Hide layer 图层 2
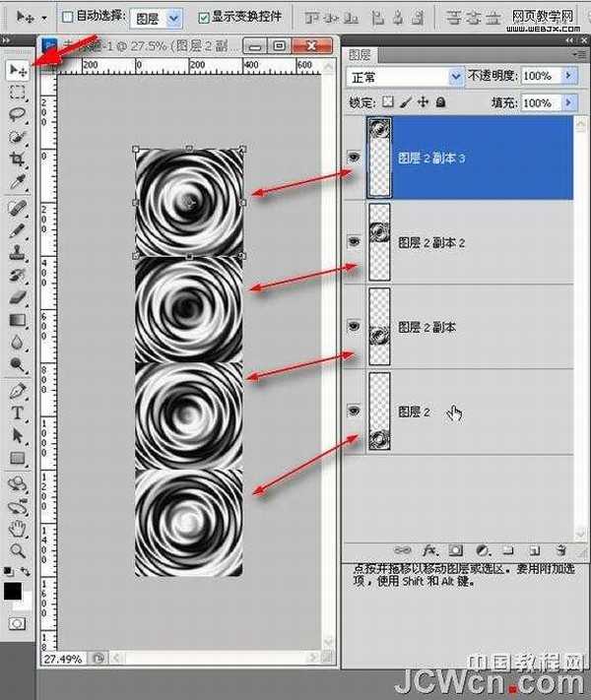591x700 pixels. click(354, 411)
